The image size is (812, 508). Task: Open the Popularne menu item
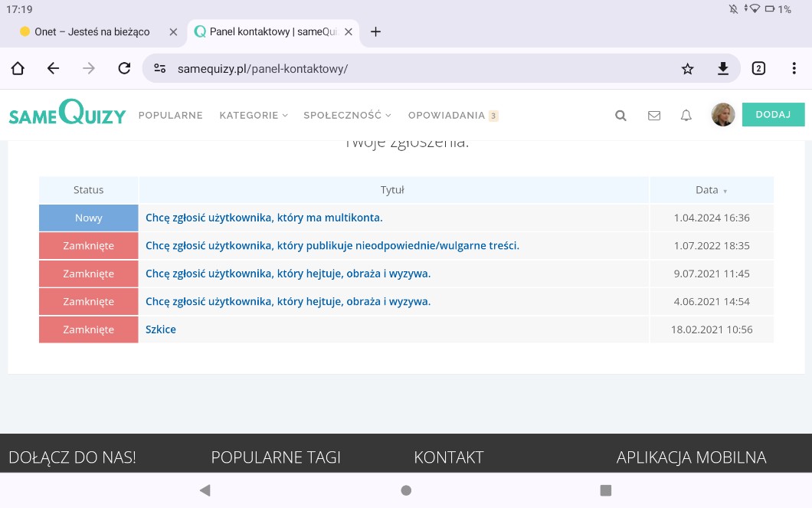coord(170,116)
